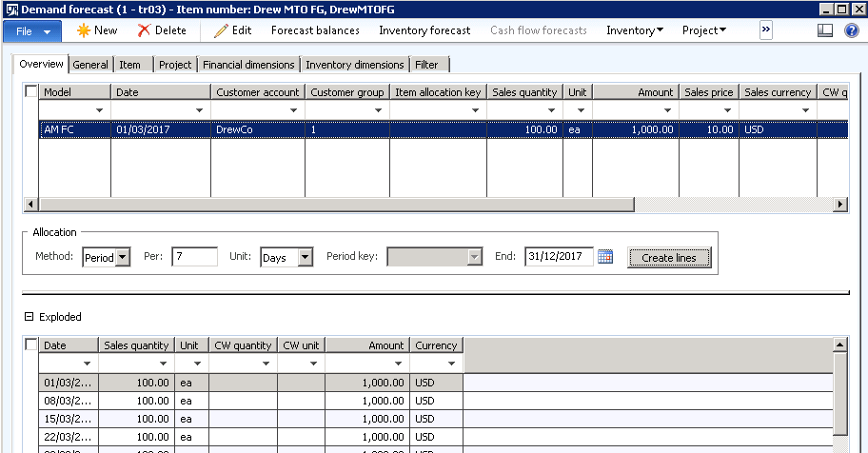
Task: Click the Per value input field
Action: pyautogui.click(x=194, y=257)
